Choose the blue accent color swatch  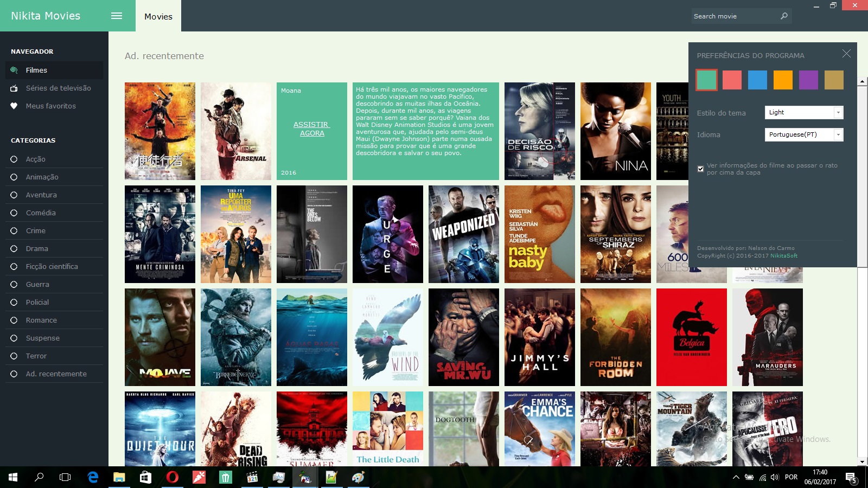757,80
